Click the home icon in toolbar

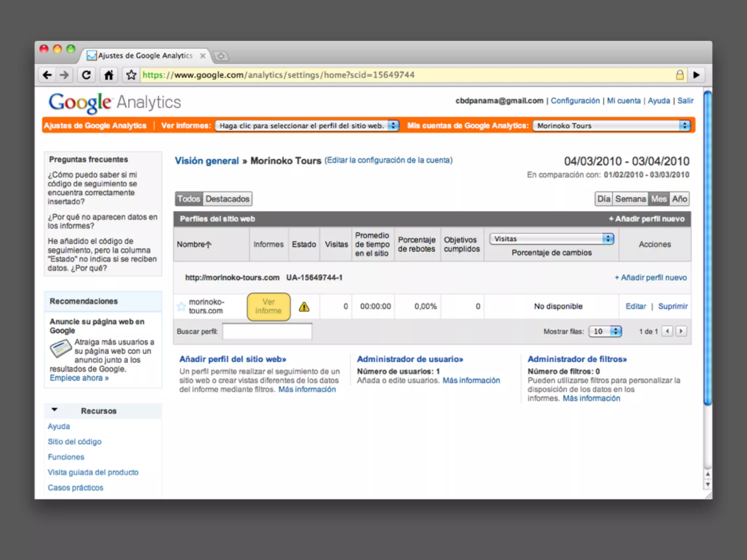pos(109,75)
